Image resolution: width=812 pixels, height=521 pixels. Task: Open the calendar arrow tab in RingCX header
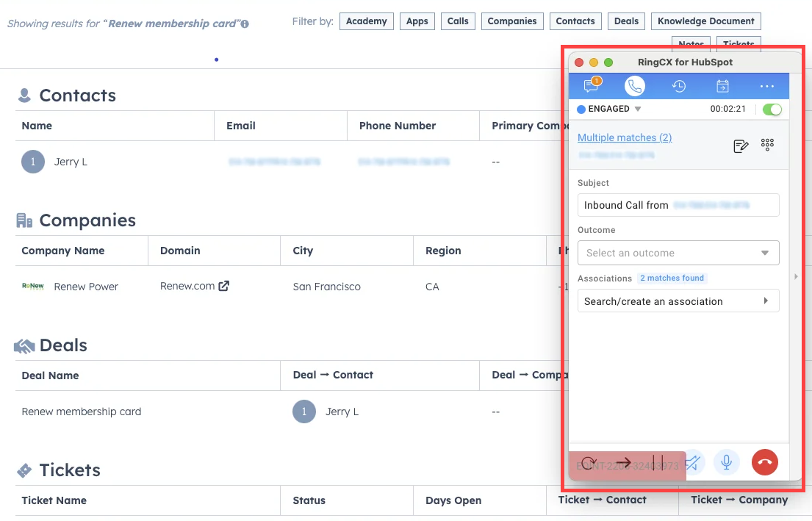coord(722,86)
